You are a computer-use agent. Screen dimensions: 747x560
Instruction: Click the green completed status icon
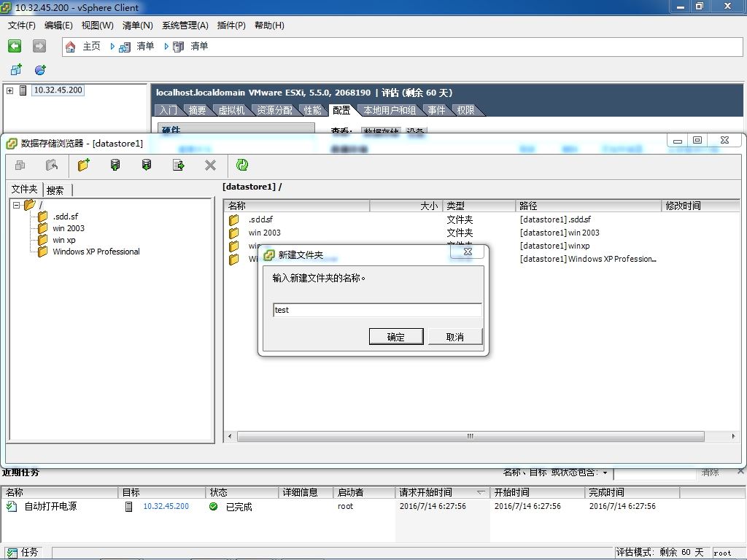tap(214, 506)
